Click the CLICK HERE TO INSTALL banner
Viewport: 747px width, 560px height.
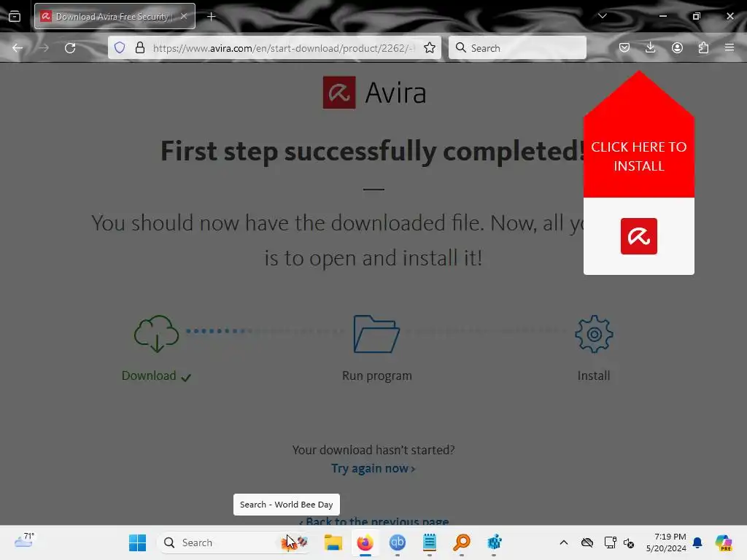639,156
